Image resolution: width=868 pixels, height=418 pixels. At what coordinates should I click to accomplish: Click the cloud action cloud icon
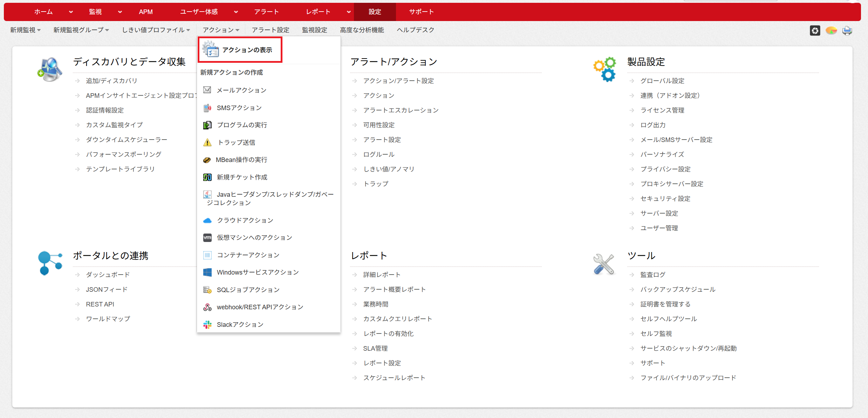[x=207, y=220]
